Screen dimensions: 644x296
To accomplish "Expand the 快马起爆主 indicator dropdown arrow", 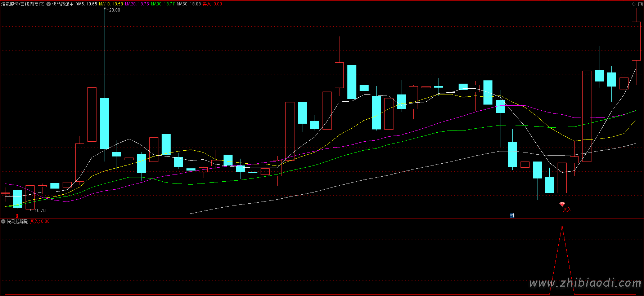I will click(49, 4).
